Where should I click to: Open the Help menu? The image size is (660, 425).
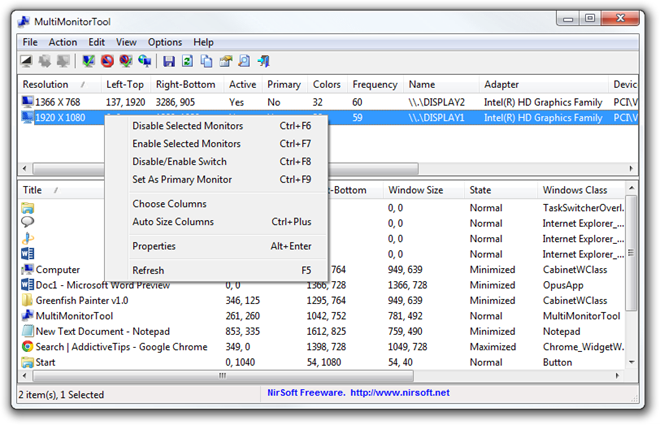pyautogui.click(x=203, y=42)
